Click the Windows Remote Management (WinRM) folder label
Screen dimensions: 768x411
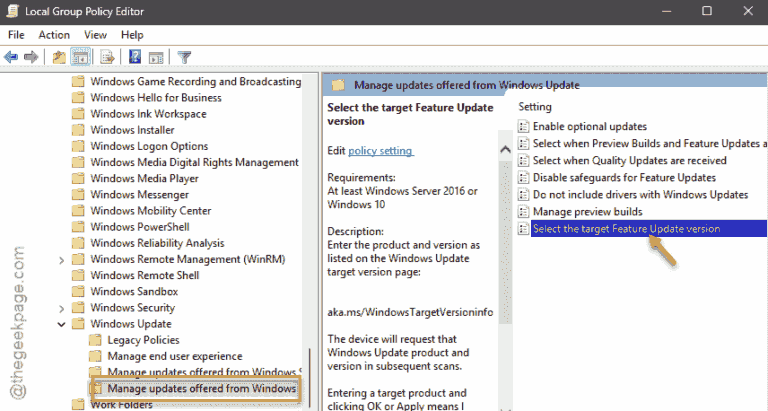[188, 259]
